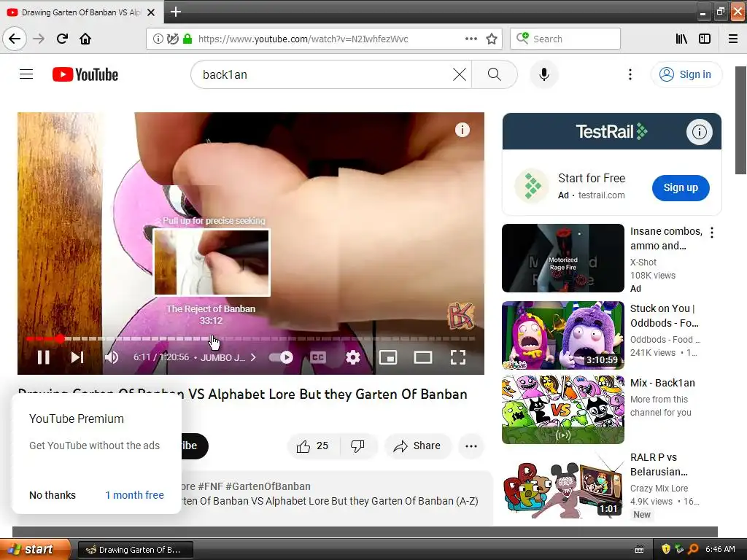
Task: Switch to miniplayer mode
Action: [x=388, y=357]
